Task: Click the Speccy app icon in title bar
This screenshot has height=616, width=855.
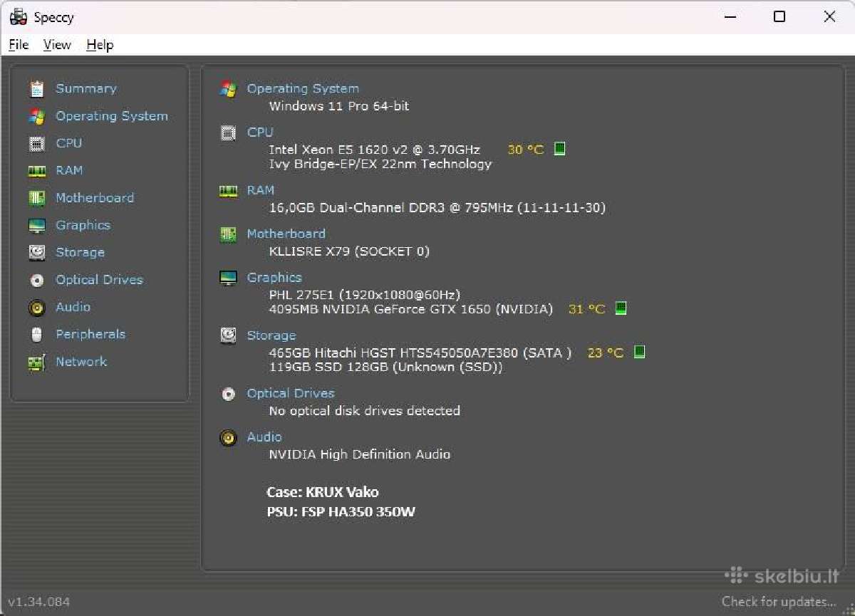Action: click(18, 17)
